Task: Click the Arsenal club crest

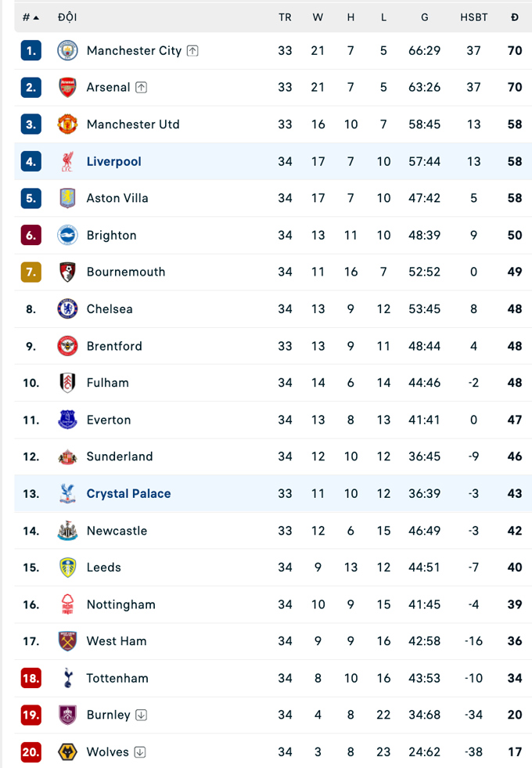Action: tap(68, 88)
